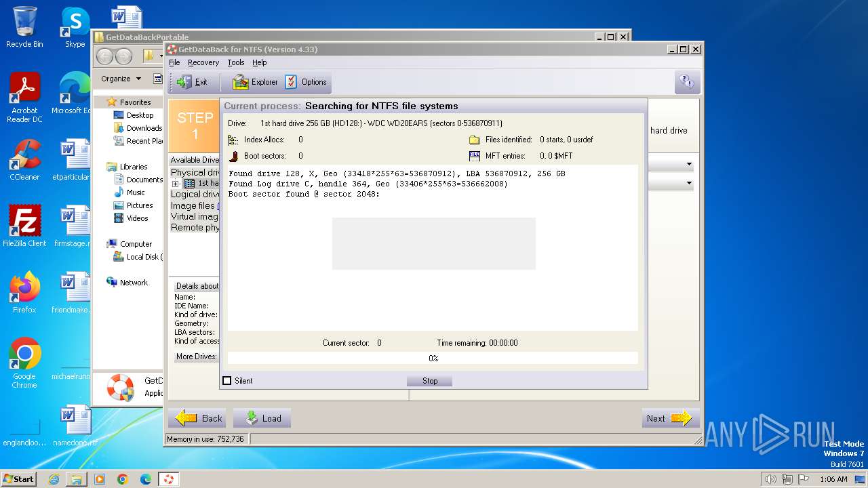Open the Microsoft Edge desktop icon
Viewport: 868px width, 488px height.
tap(71, 94)
